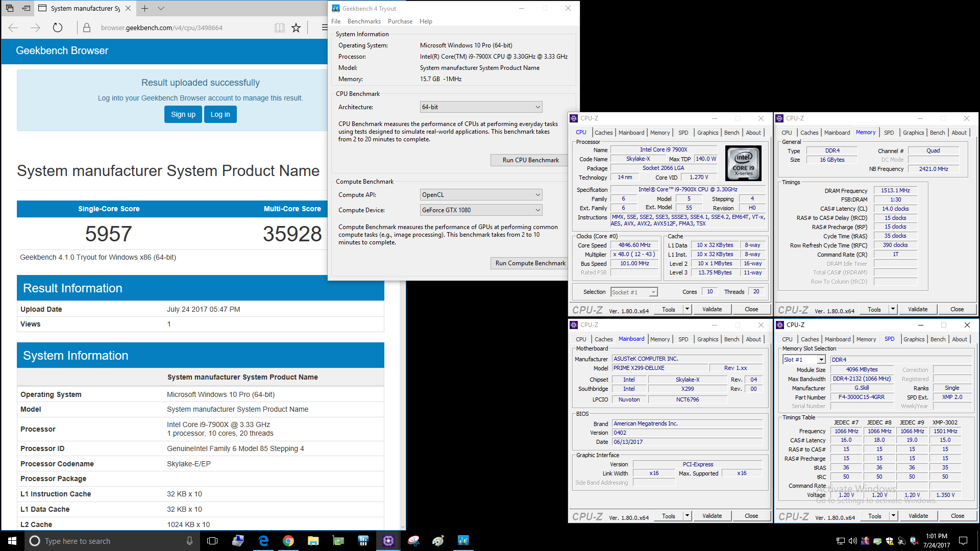
Task: Click the Sign up button
Action: point(183,114)
